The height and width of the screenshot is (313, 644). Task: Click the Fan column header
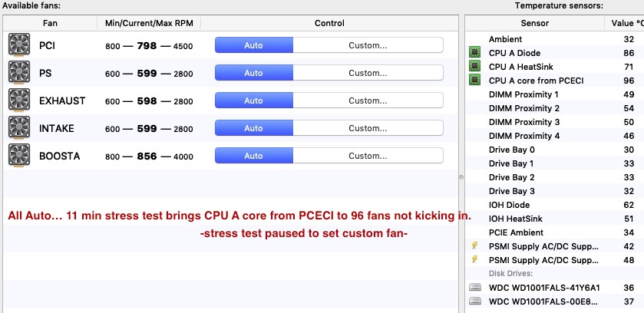pyautogui.click(x=50, y=23)
